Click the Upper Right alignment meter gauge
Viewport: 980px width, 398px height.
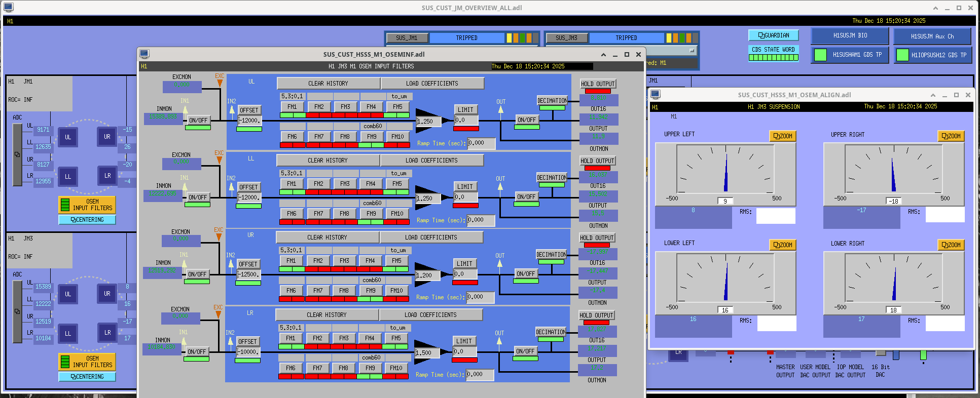(x=893, y=169)
